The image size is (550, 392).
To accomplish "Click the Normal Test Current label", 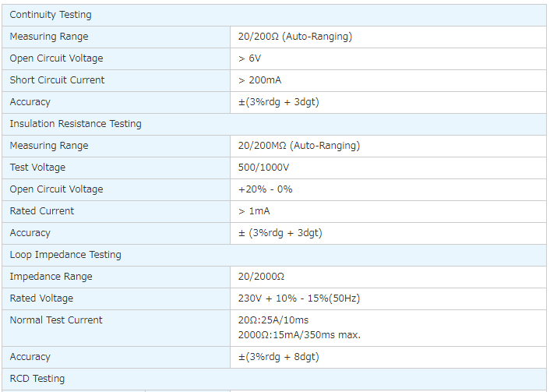I will tap(56, 320).
